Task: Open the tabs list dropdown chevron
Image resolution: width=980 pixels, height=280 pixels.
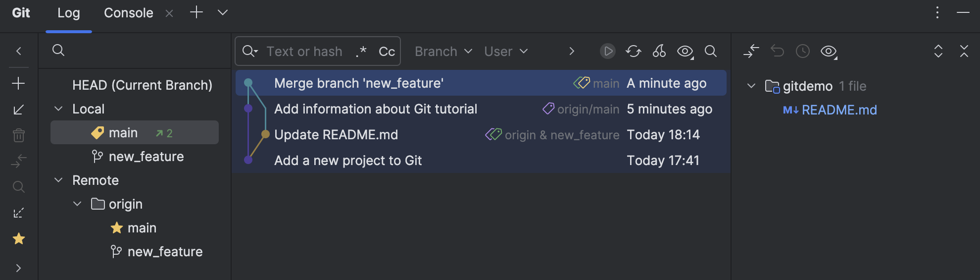Action: [x=223, y=12]
